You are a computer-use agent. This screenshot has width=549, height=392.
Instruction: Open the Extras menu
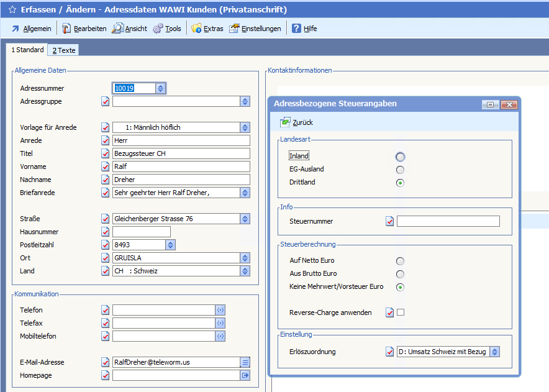207,29
